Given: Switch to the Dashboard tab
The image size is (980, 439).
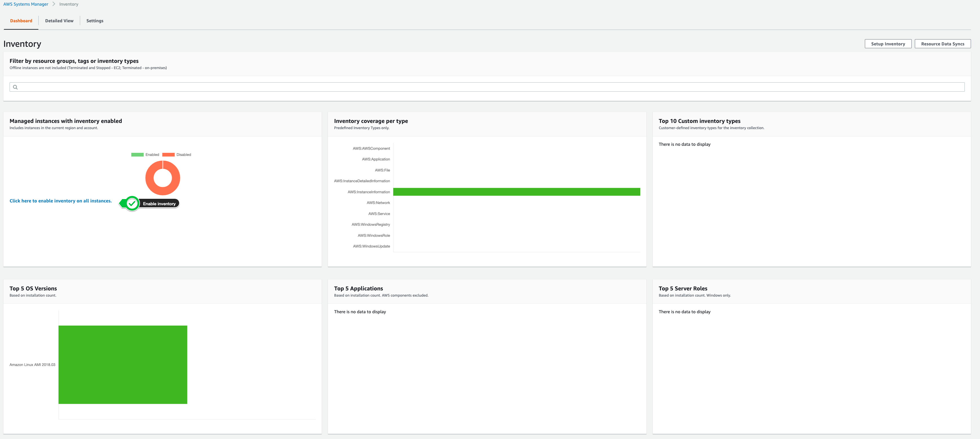Looking at the screenshot, I should coord(21,21).
